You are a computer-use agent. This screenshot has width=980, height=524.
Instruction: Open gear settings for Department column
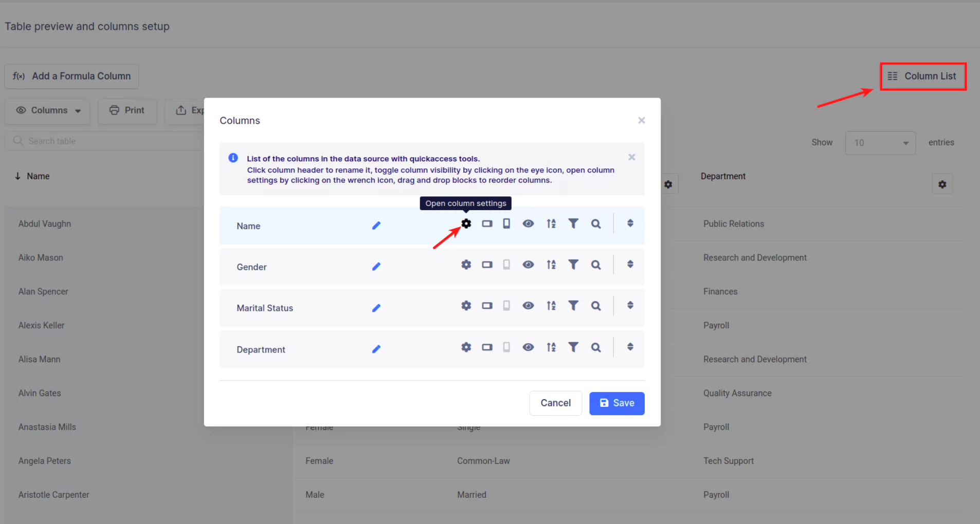(466, 347)
